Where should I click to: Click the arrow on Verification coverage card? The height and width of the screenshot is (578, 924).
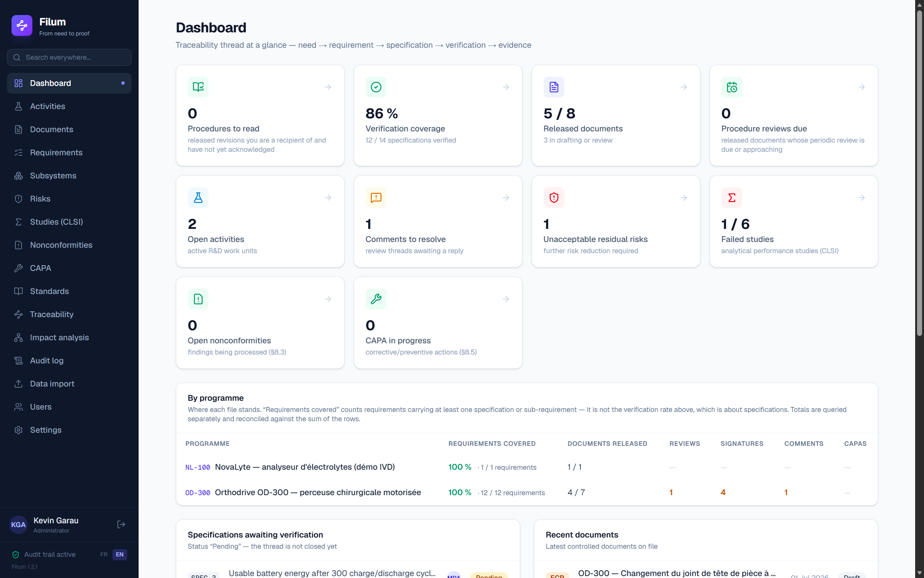click(506, 87)
